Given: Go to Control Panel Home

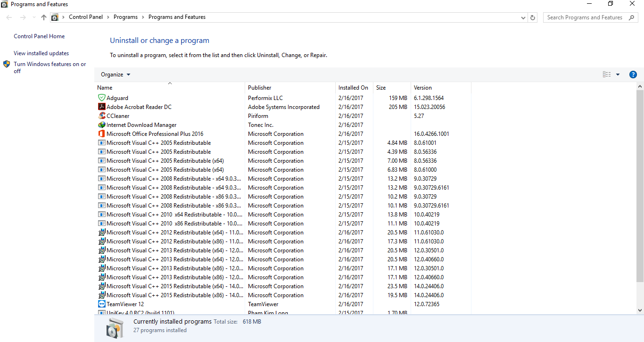Looking at the screenshot, I should pos(39,36).
